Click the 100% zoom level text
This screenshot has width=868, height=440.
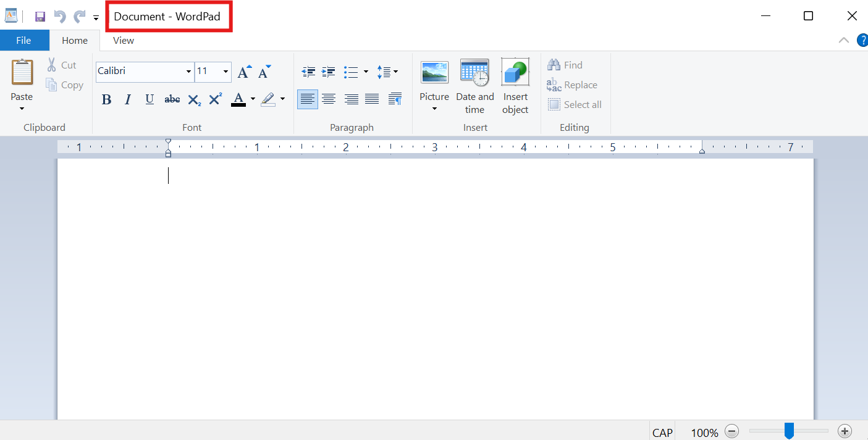705,433
